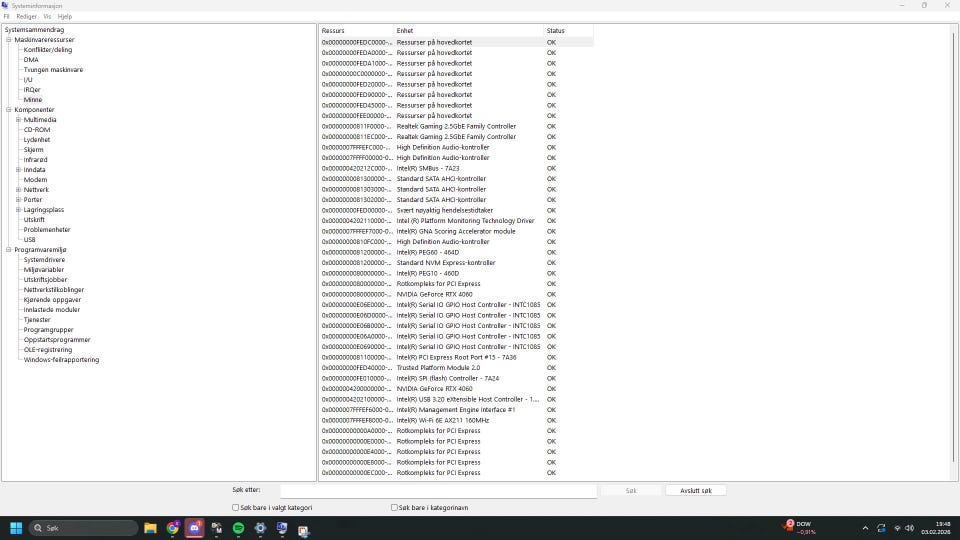Open Spotify from the taskbar
The width and height of the screenshot is (960, 540).
(238, 528)
